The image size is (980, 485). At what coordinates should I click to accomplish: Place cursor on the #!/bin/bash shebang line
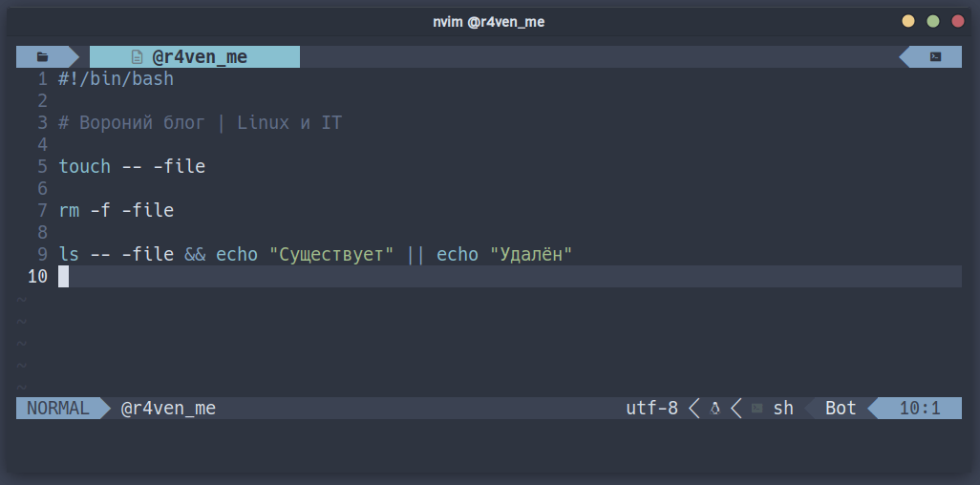coord(117,79)
